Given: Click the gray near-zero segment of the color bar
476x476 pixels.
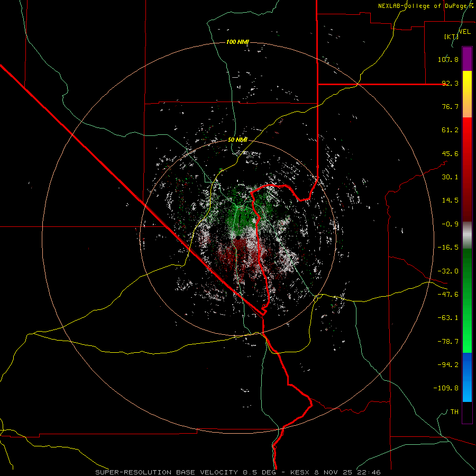Looking at the screenshot, I should (467, 235).
